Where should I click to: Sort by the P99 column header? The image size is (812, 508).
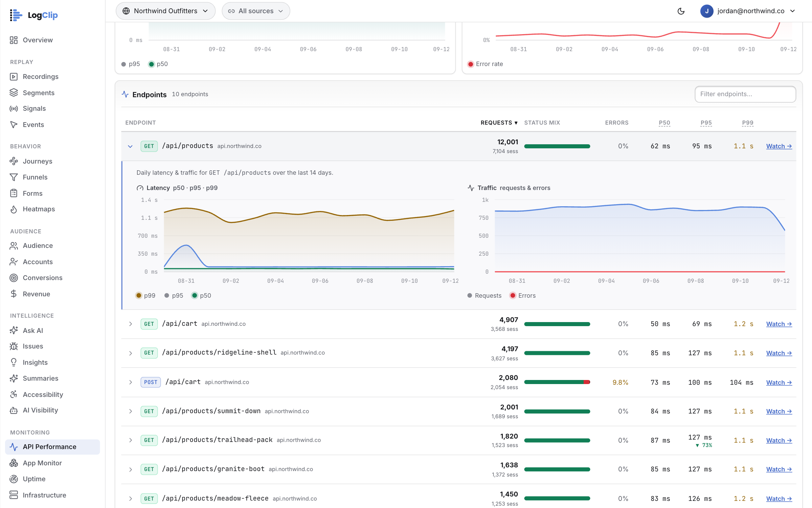(x=748, y=123)
